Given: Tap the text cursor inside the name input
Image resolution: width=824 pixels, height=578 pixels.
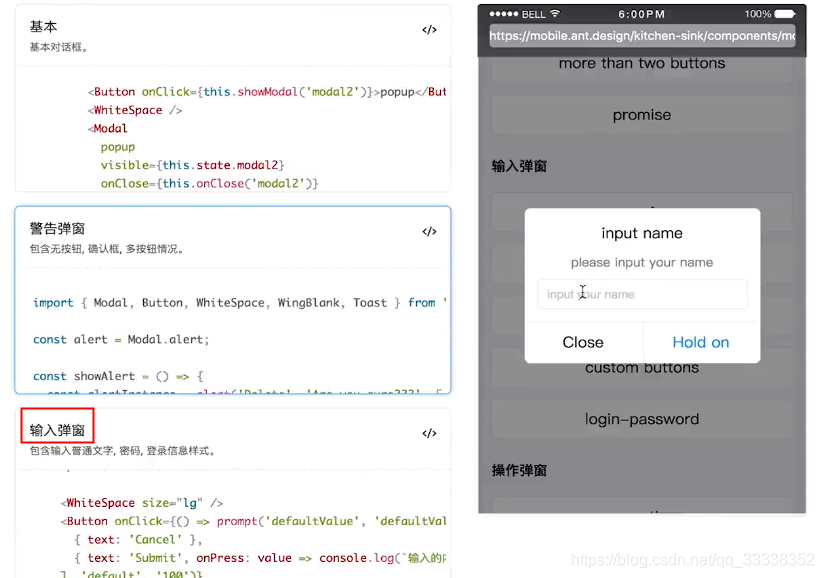Looking at the screenshot, I should point(584,292).
